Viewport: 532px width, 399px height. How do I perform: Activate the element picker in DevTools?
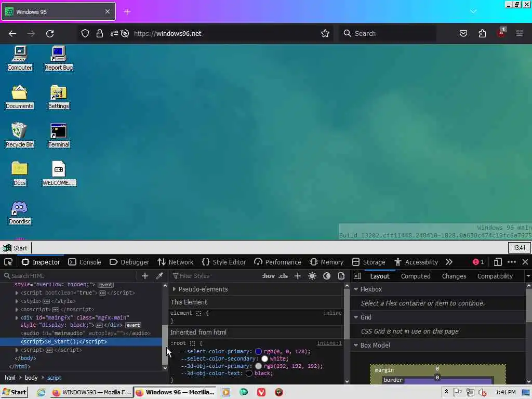[8, 262]
